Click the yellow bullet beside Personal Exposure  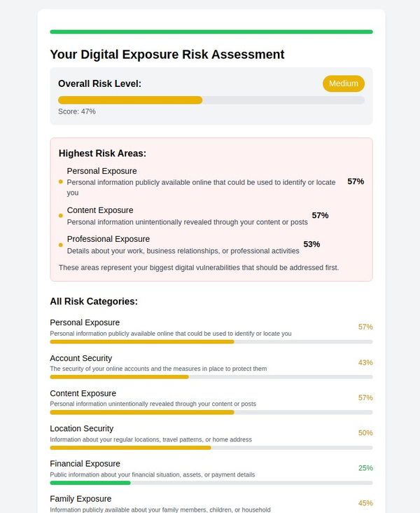pyautogui.click(x=60, y=182)
